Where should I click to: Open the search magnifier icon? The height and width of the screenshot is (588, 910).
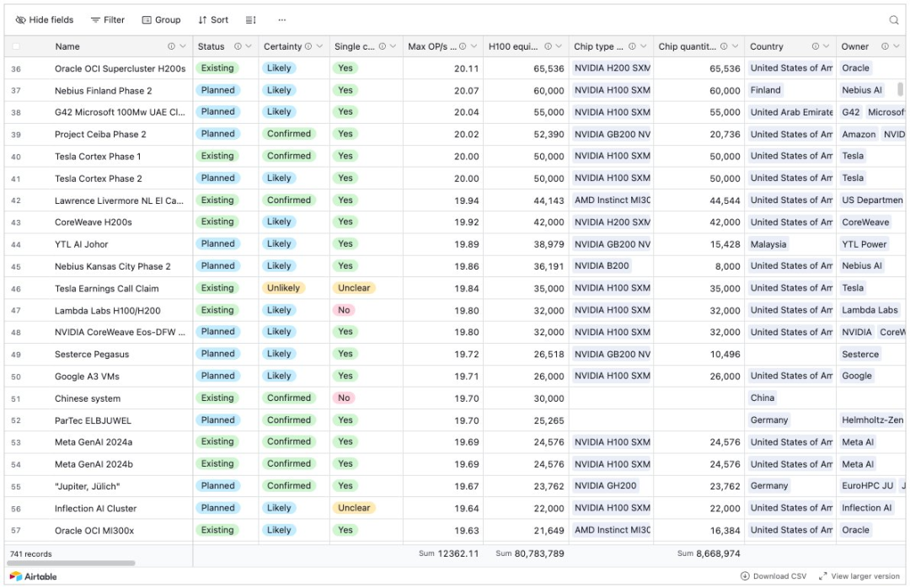(x=894, y=20)
